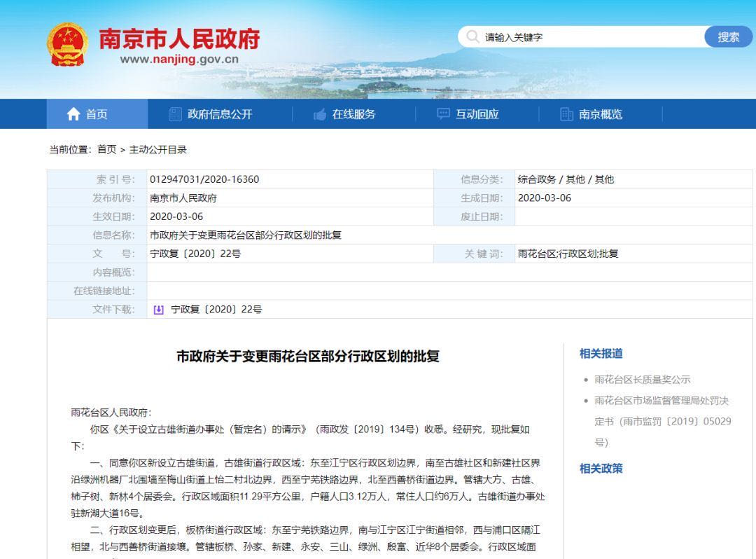Select 互动回应 from the navigation bar
Screen dimensions: 756x559
pos(477,113)
